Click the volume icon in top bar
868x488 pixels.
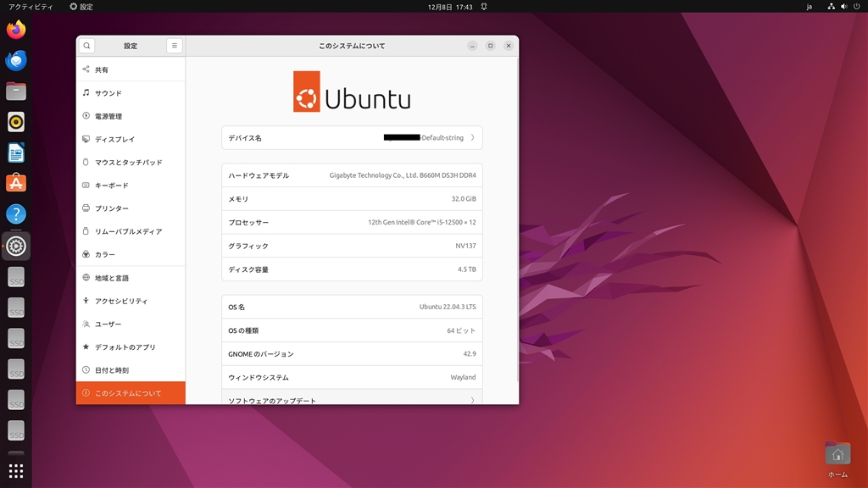pos(843,7)
